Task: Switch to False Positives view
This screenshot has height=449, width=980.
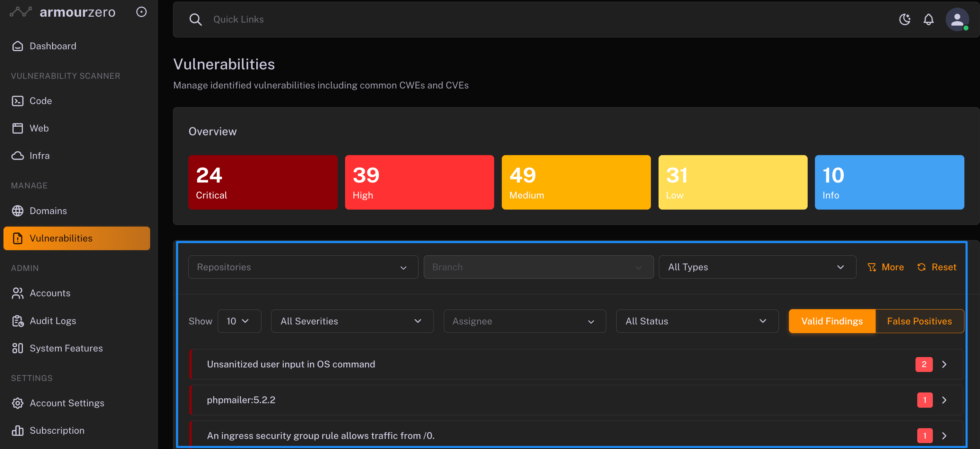Action: pyautogui.click(x=919, y=321)
